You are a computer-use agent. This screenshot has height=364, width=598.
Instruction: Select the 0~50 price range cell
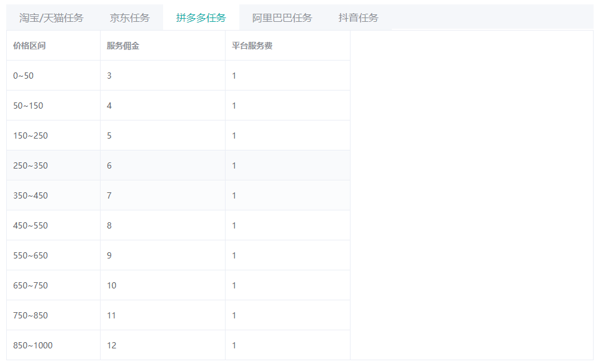coord(53,76)
